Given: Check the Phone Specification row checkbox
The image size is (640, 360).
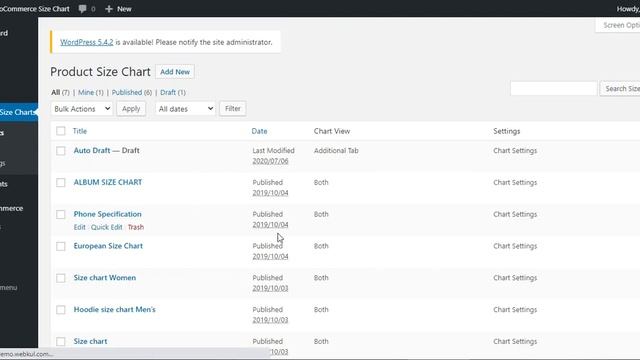Looking at the screenshot, I should 61,214.
